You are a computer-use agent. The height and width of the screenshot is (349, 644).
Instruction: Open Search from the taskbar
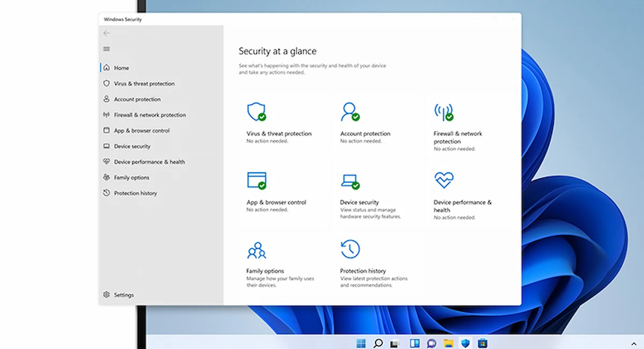click(378, 343)
